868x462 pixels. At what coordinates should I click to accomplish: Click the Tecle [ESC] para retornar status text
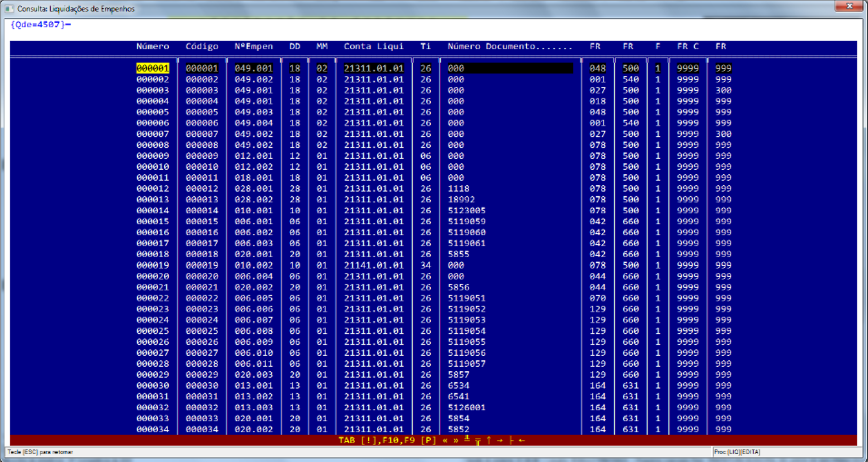click(40, 452)
